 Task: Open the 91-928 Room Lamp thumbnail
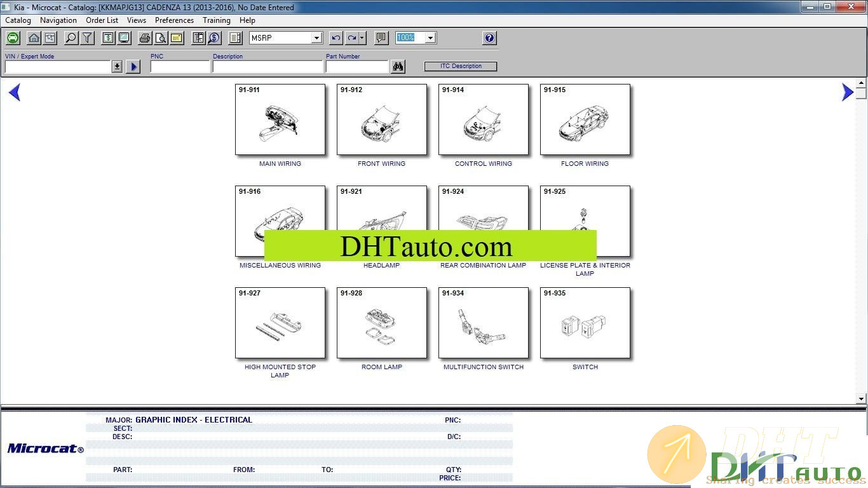(x=382, y=323)
